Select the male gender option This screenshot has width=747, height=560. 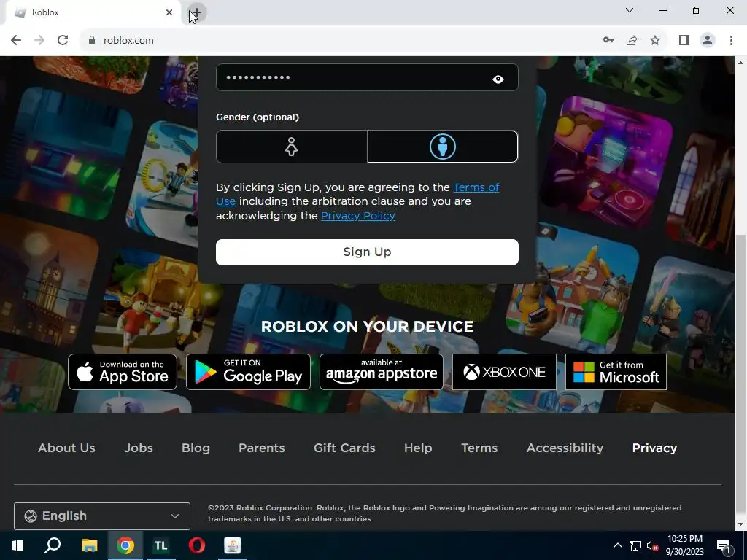(x=443, y=147)
